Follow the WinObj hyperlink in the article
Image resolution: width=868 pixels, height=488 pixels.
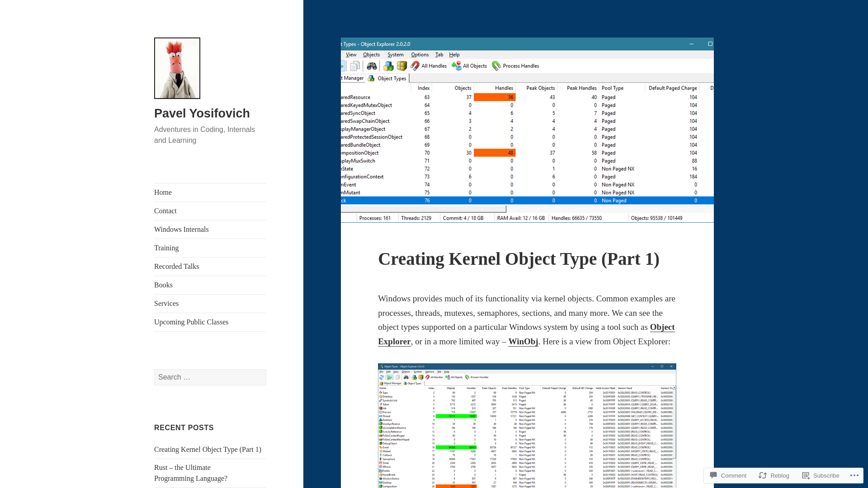point(523,342)
